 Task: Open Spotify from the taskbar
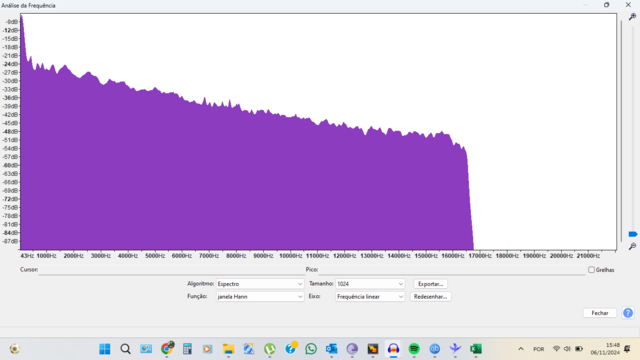pyautogui.click(x=414, y=349)
